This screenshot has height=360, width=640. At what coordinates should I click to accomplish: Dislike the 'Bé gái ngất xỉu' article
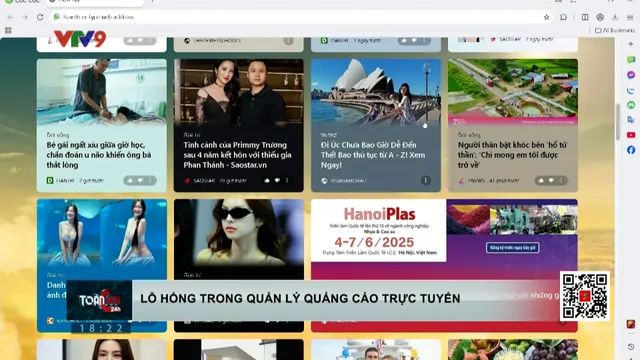140,180
